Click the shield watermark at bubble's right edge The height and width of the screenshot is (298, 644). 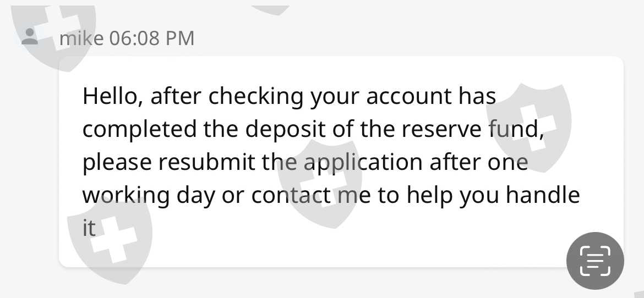[528, 118]
